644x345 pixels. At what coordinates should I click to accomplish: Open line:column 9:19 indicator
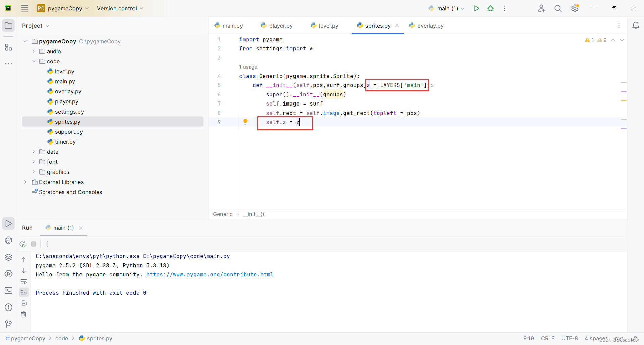(x=529, y=338)
